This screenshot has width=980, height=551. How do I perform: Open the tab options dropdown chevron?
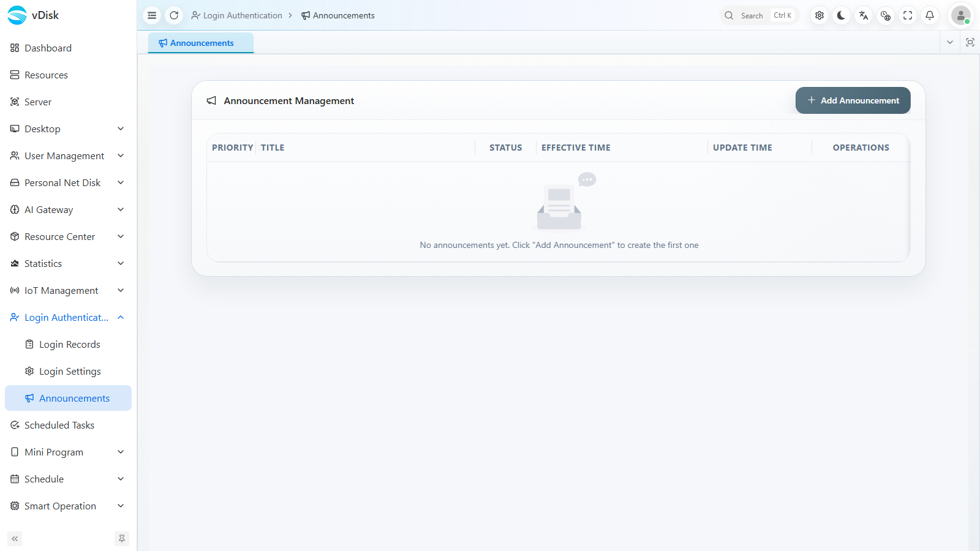950,42
